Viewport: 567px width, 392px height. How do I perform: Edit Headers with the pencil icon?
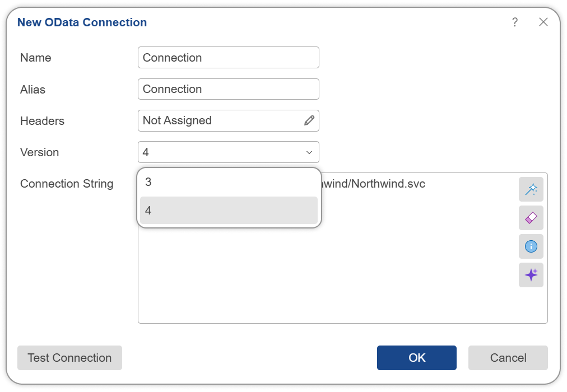point(309,120)
